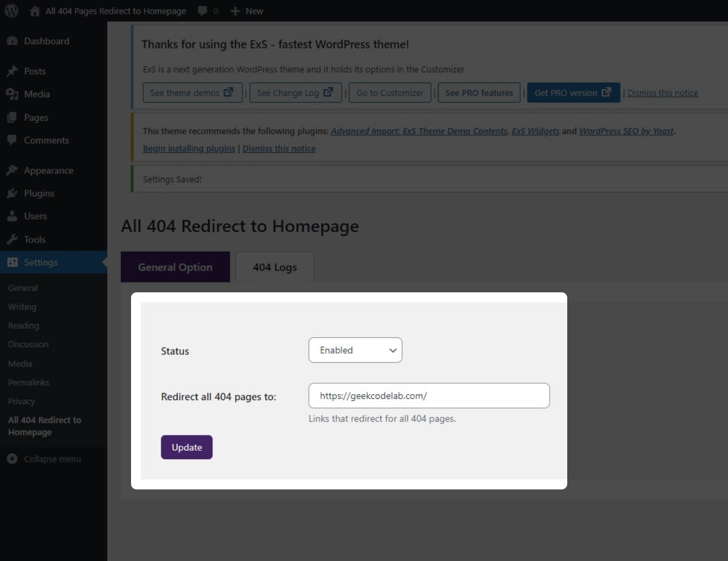Open the Appearance menu item
The width and height of the screenshot is (728, 561).
pyautogui.click(x=53, y=170)
